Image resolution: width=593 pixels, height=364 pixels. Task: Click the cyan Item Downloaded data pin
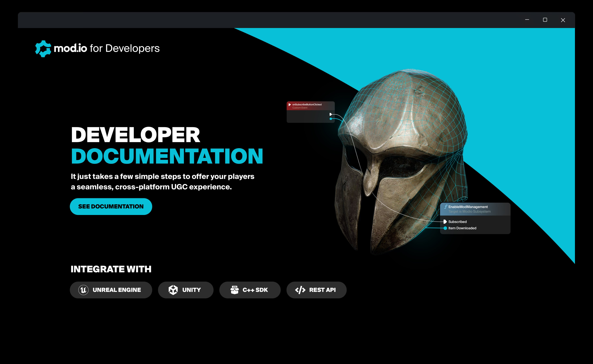445,228
